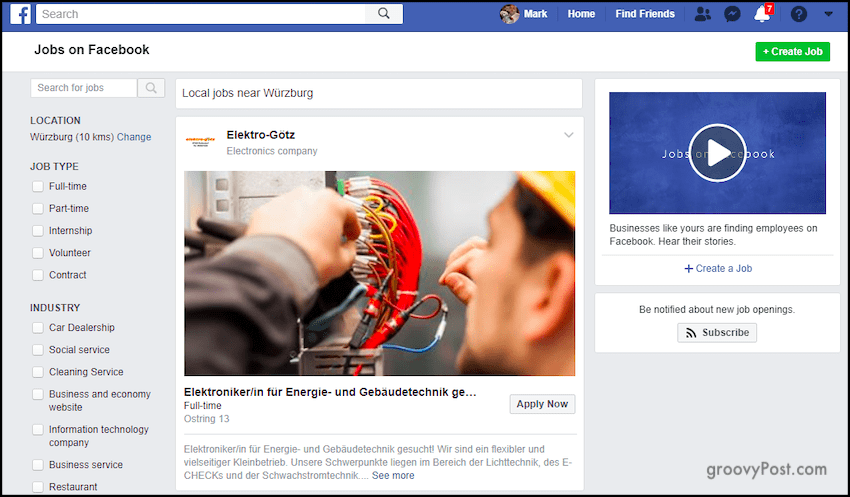Expand description with See more
Screen dimensions: 850x497
[x=393, y=475]
